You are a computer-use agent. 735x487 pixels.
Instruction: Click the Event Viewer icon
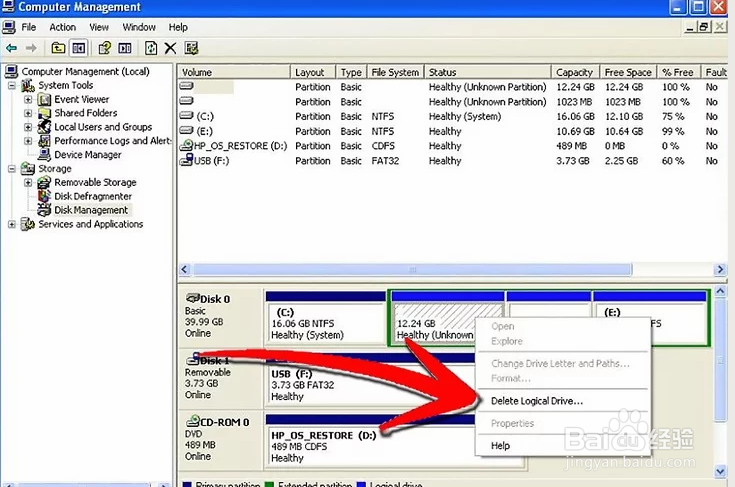[x=44, y=99]
